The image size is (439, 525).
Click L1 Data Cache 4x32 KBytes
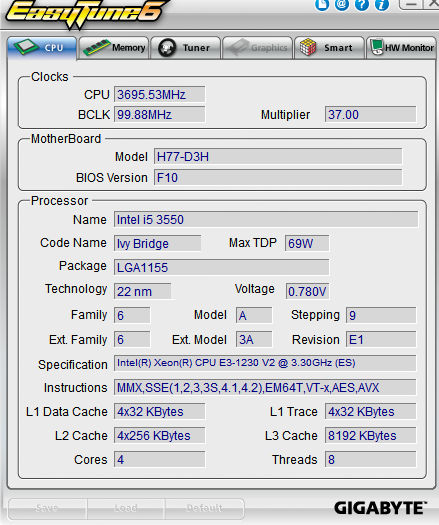[x=159, y=411]
